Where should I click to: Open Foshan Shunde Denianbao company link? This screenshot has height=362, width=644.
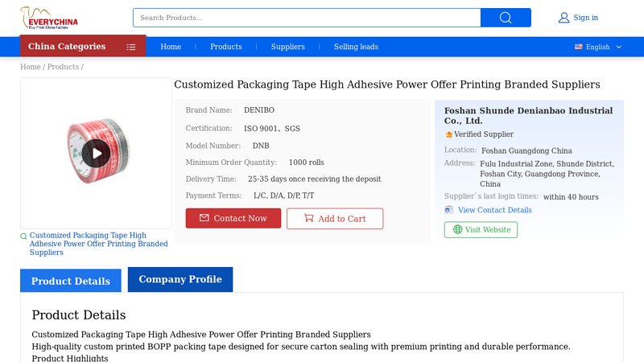point(528,116)
